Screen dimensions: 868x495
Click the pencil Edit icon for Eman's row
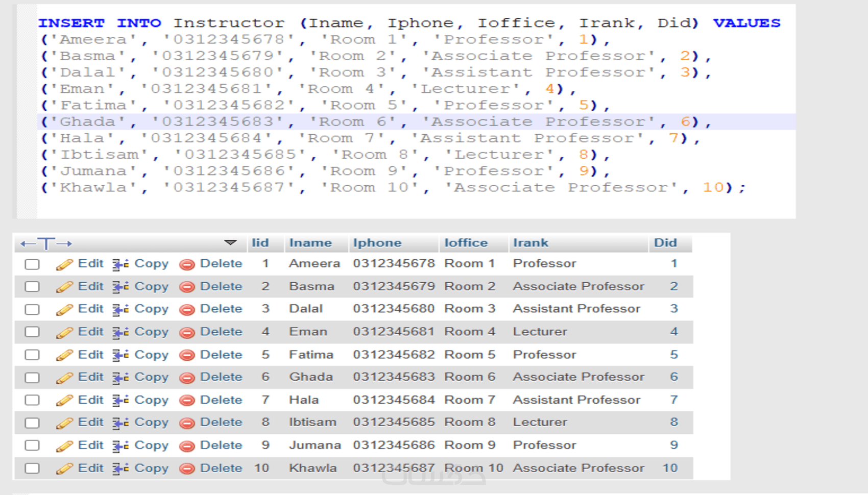64,332
